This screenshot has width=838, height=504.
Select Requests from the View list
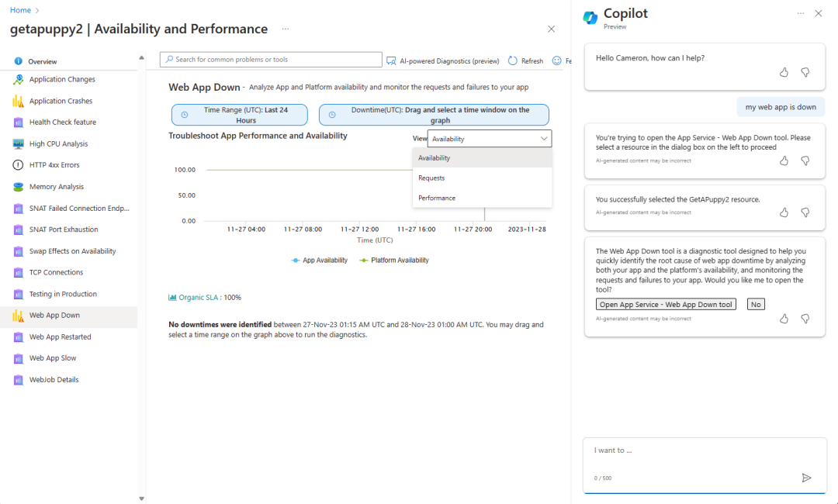click(x=431, y=178)
